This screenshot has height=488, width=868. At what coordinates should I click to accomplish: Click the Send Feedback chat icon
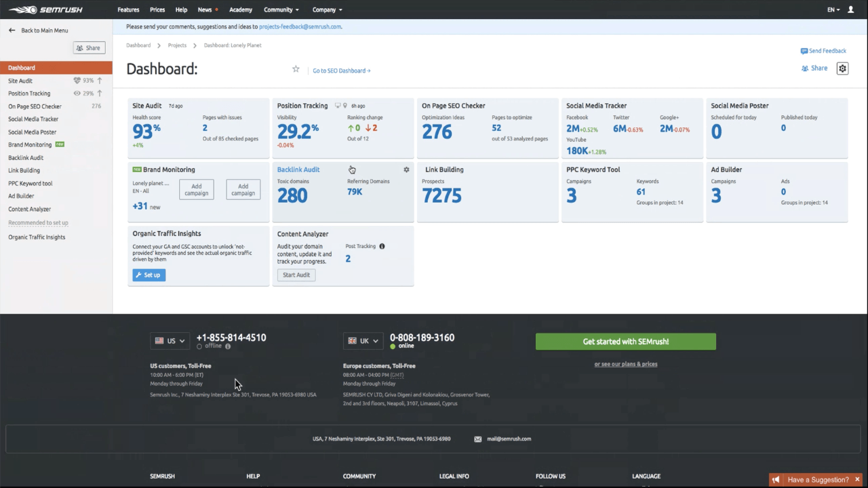point(804,51)
